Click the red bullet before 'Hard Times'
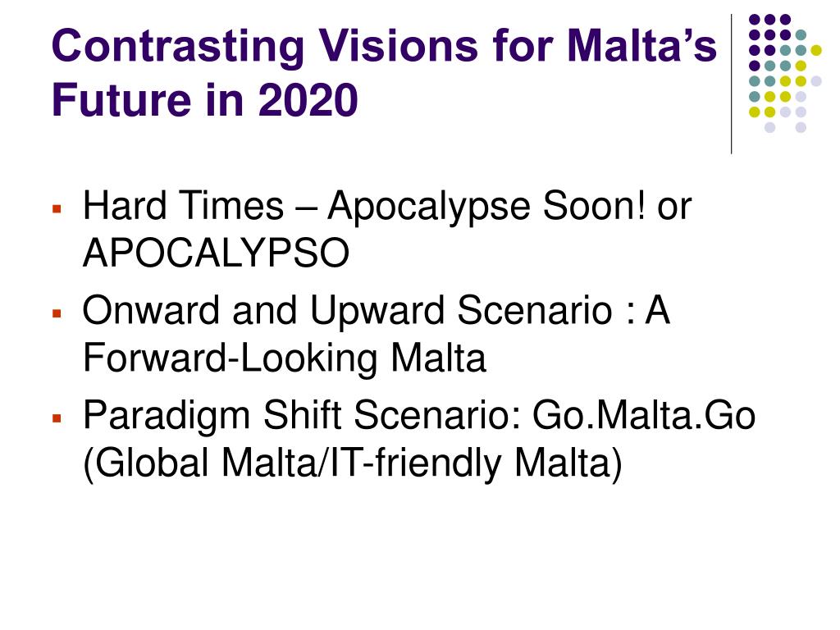 [x=57, y=209]
